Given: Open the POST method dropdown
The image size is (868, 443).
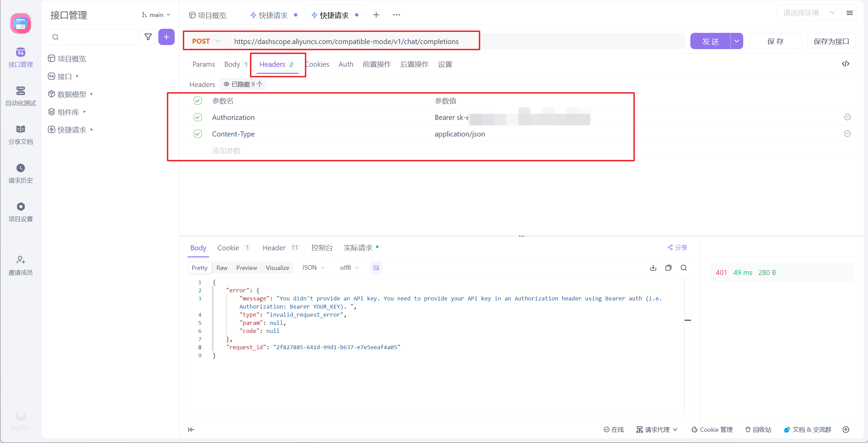Looking at the screenshot, I should [206, 41].
